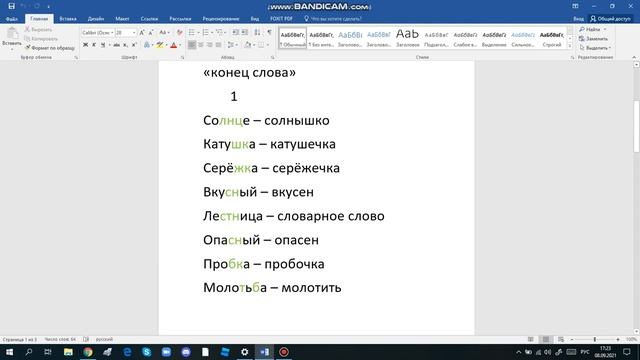Switch to the Макет tab
Viewport: 640px width, 360px height.
[122, 19]
